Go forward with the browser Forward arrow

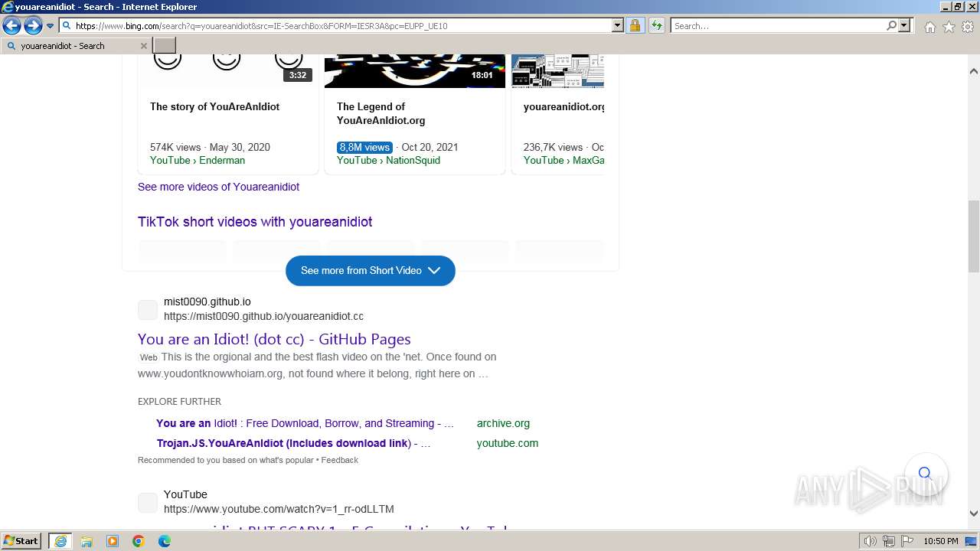pos(33,26)
